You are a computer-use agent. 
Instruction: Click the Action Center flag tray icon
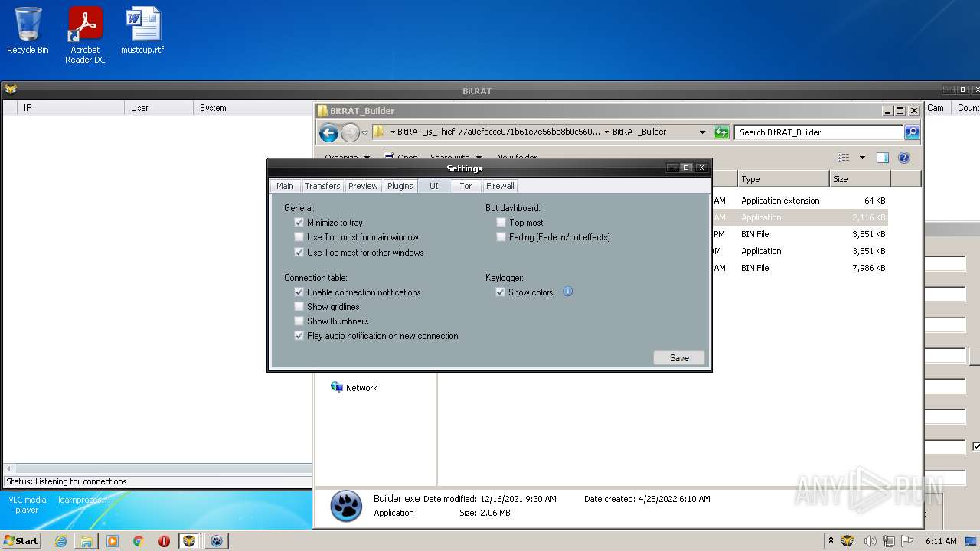click(907, 541)
